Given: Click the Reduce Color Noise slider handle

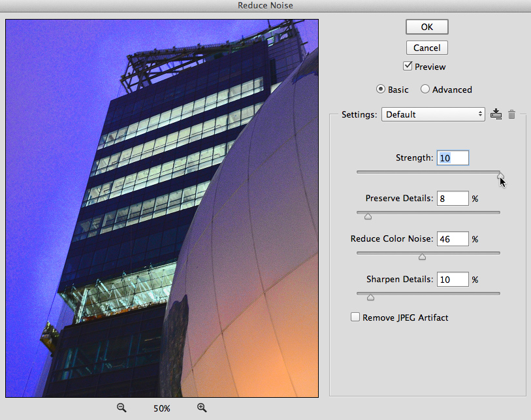Looking at the screenshot, I should pyautogui.click(x=422, y=257).
